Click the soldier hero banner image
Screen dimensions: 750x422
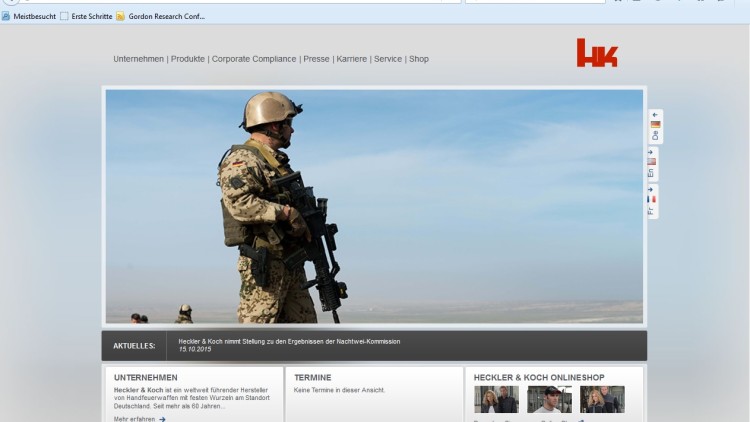pos(374,205)
